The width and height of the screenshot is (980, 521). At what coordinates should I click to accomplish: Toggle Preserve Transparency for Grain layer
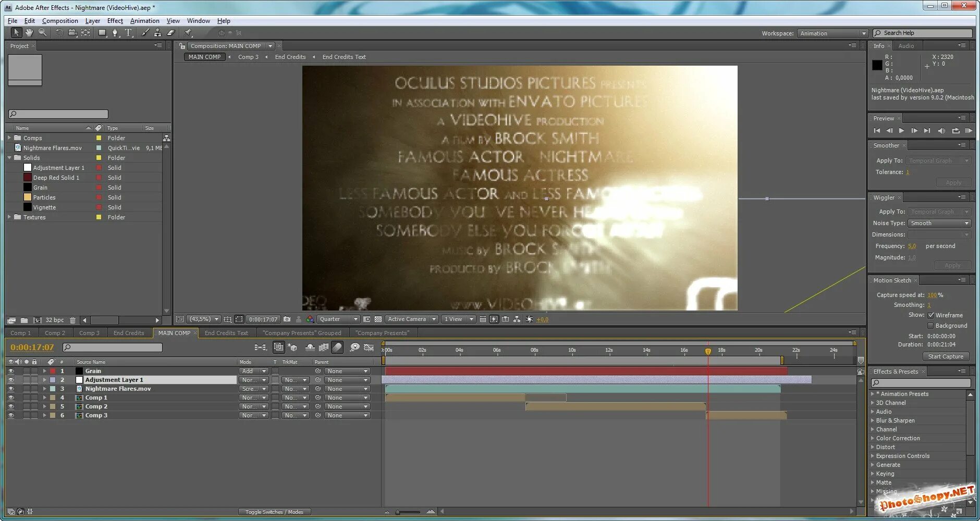tap(275, 371)
